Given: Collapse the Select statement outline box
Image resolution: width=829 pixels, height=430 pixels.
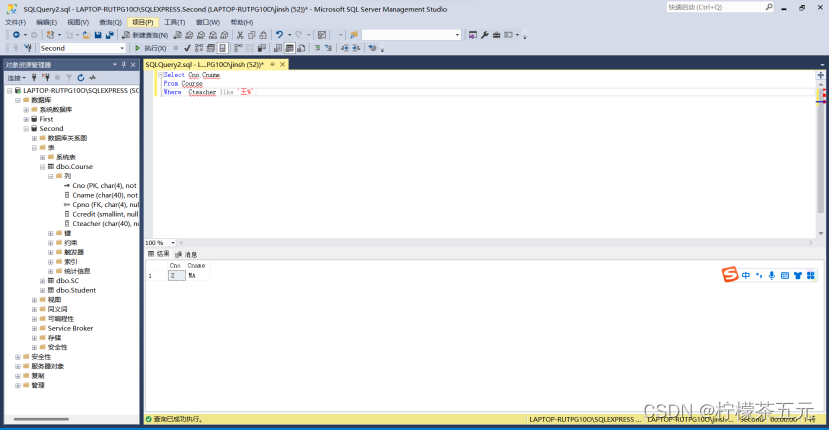Looking at the screenshot, I should coord(161,75).
